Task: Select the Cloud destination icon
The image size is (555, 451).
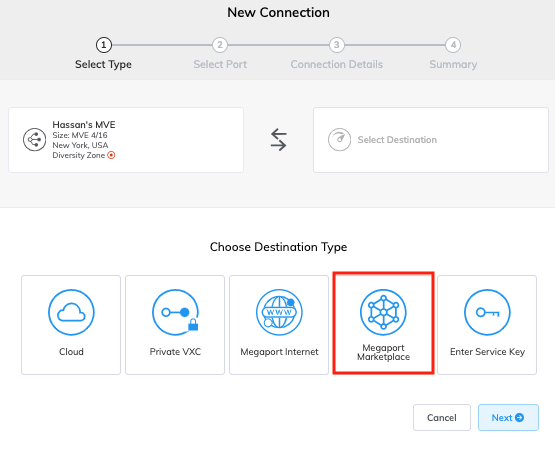Action: (x=71, y=312)
